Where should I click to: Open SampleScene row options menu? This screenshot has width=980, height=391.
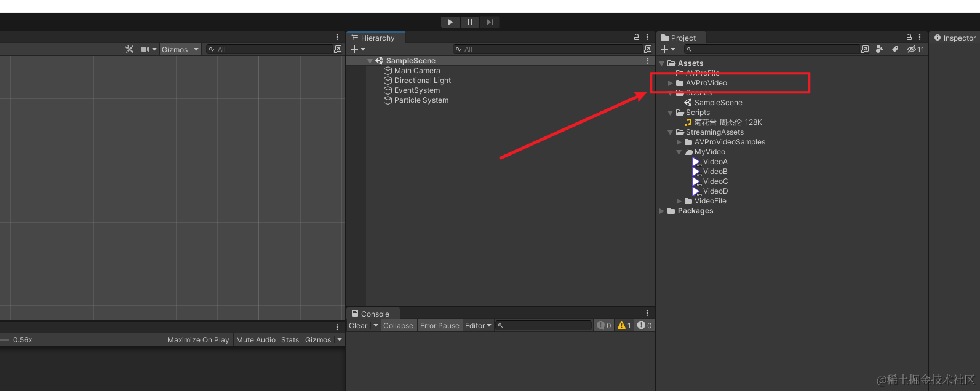648,61
